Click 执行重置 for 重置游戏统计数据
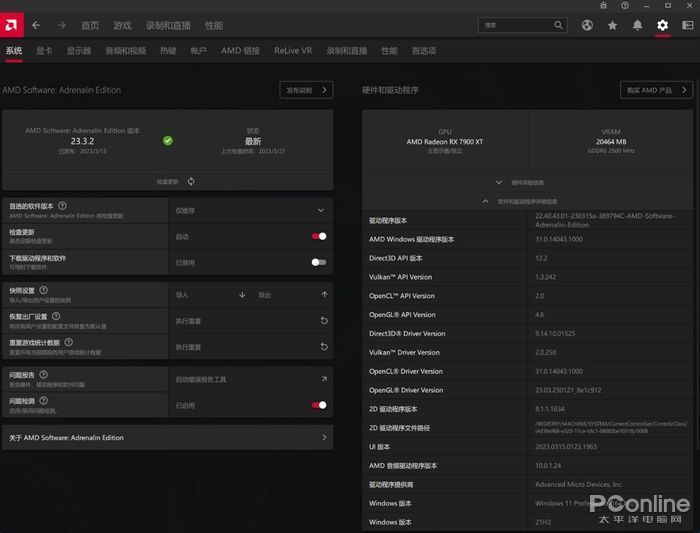Viewport: 700px width, 533px height. pos(188,347)
